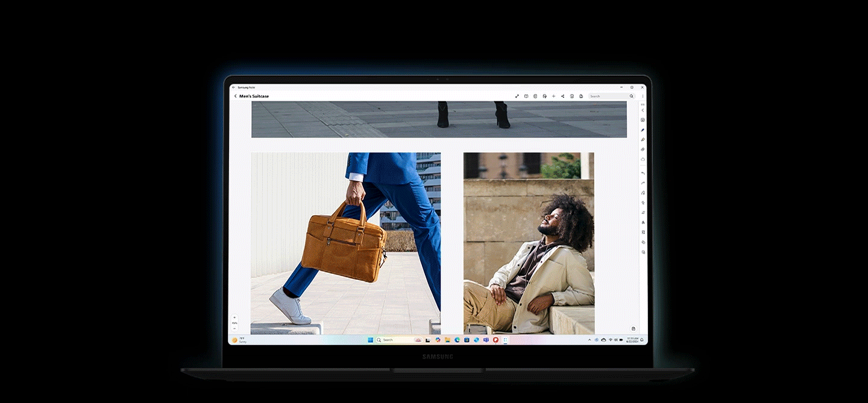Click the expand-to-fullscreen arrows icon
Image resolution: width=868 pixels, height=403 pixels.
pos(517,96)
